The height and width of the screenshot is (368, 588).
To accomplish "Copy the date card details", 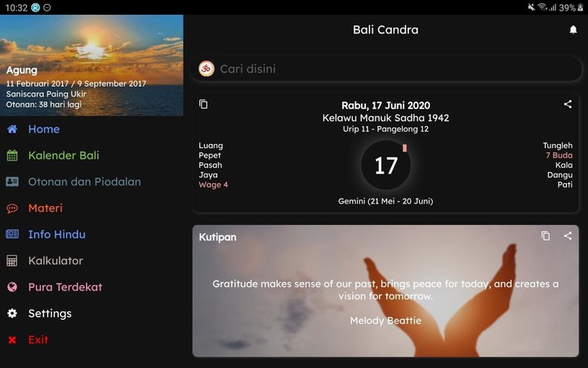I will pos(203,105).
